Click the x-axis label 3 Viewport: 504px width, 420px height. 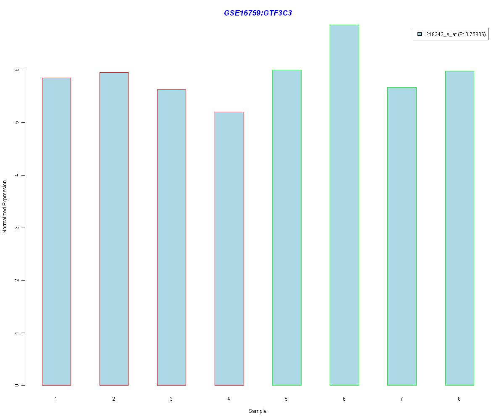171,399
